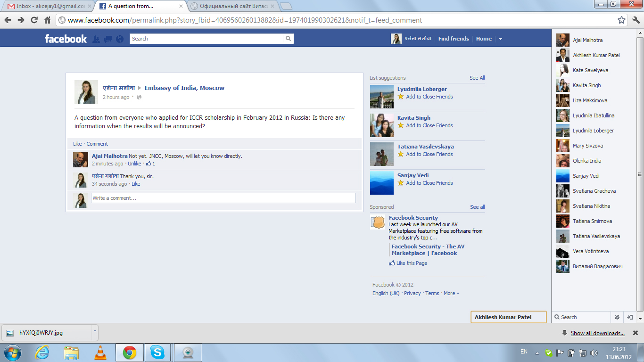Click the Write a comment field
This screenshot has width=644, height=362.
(223, 198)
